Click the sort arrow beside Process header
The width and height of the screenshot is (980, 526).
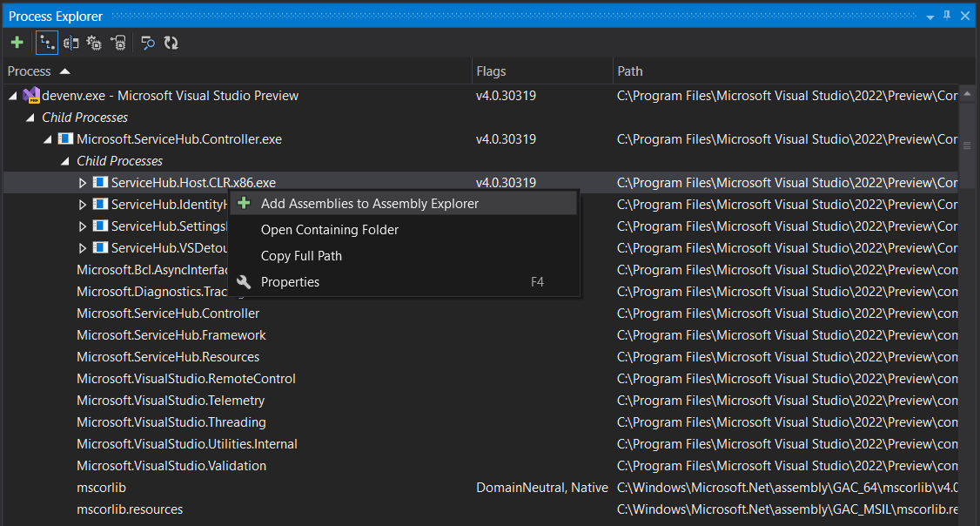click(64, 71)
